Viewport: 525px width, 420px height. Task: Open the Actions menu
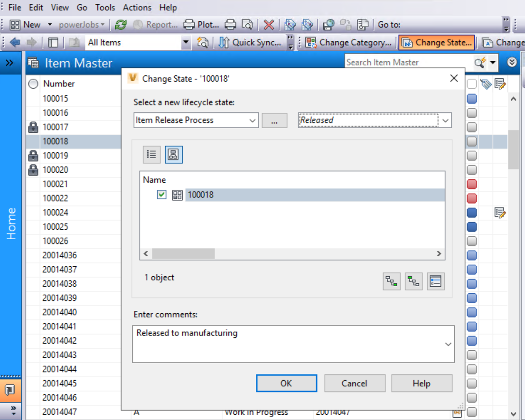[x=137, y=8]
